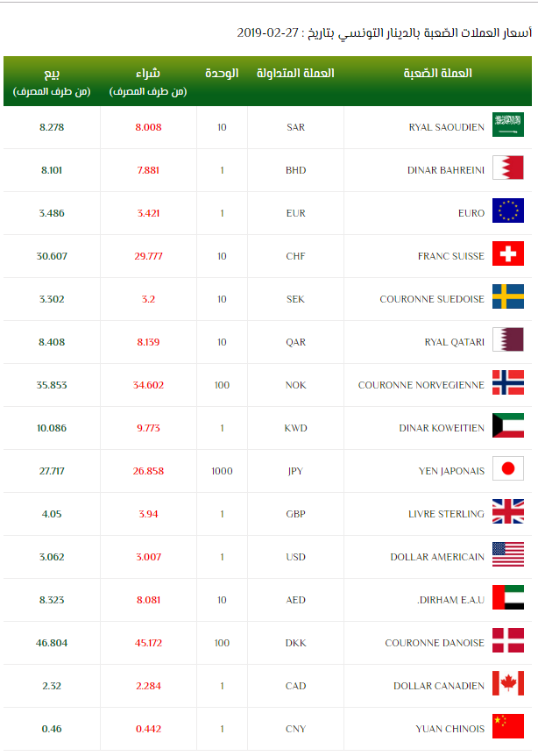Click the Chinese flag icon
The height and width of the screenshot is (756, 538).
pos(507,728)
